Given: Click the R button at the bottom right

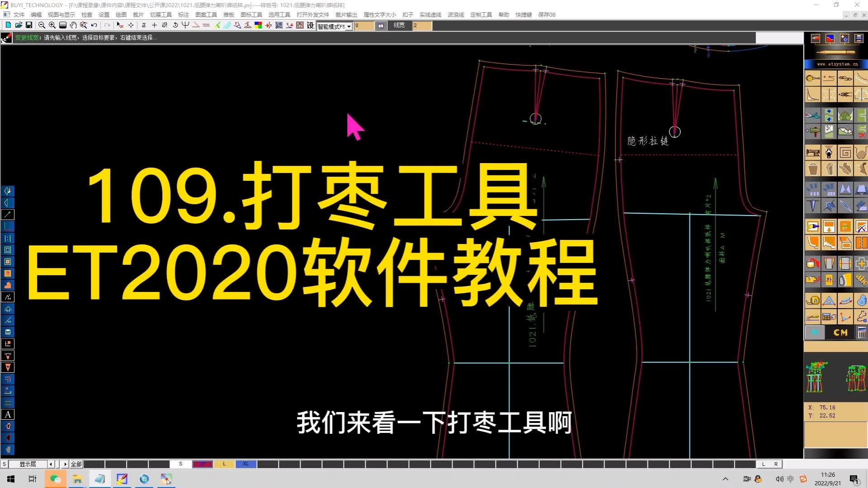Looking at the screenshot, I should tap(776, 464).
